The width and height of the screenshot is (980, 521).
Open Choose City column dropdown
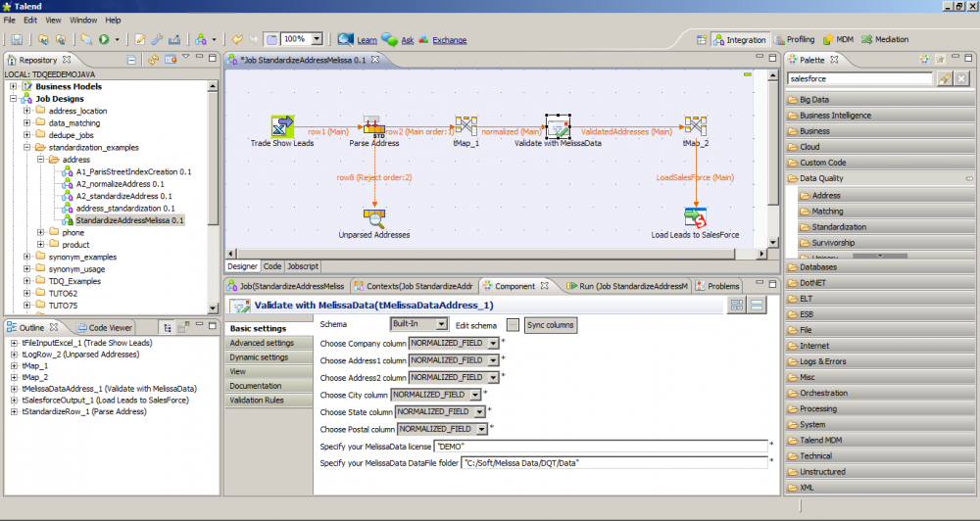(x=475, y=395)
